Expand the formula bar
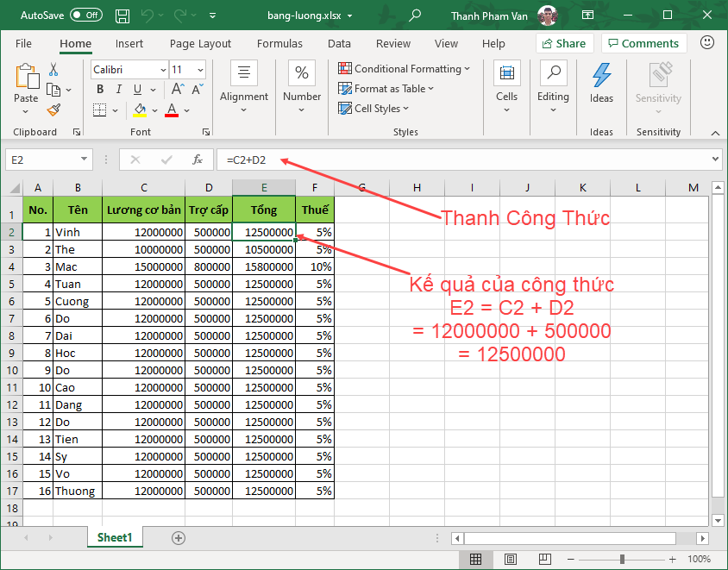The image size is (728, 570). pos(715,160)
